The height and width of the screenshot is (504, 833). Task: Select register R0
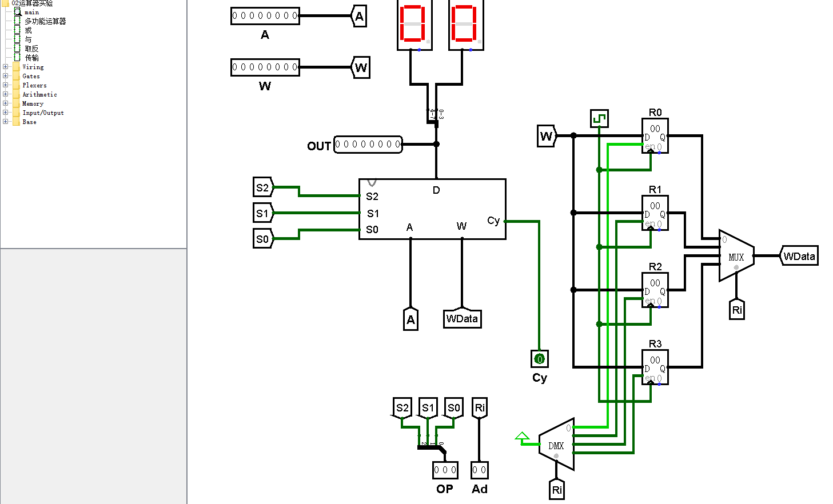click(655, 136)
